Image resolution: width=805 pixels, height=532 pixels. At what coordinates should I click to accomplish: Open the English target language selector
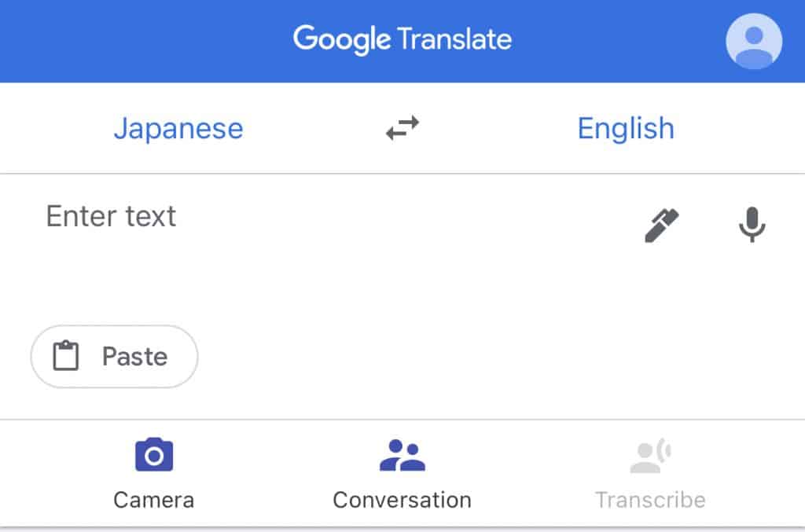626,128
